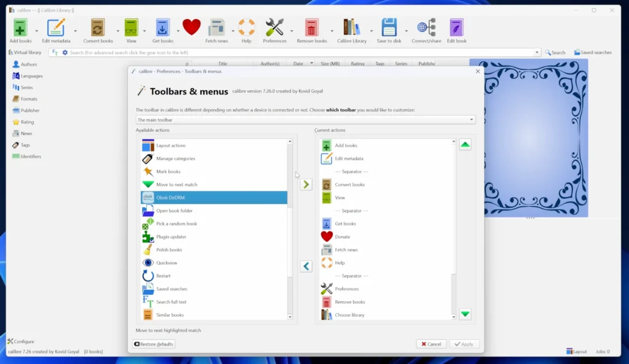The width and height of the screenshot is (629, 364).
Task: Open the Save to disk dropdown arrow
Action: 406,31
